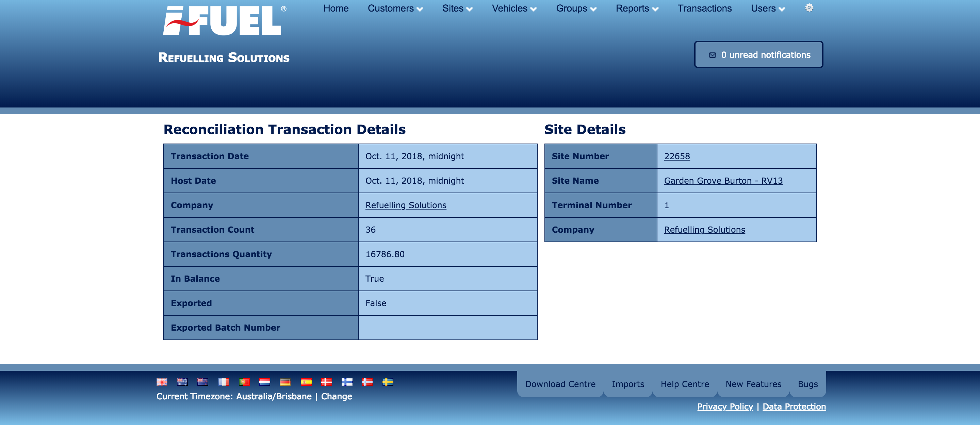Viewport: 980px width, 432px height.
Task: Click the settings gear icon
Action: tap(809, 8)
